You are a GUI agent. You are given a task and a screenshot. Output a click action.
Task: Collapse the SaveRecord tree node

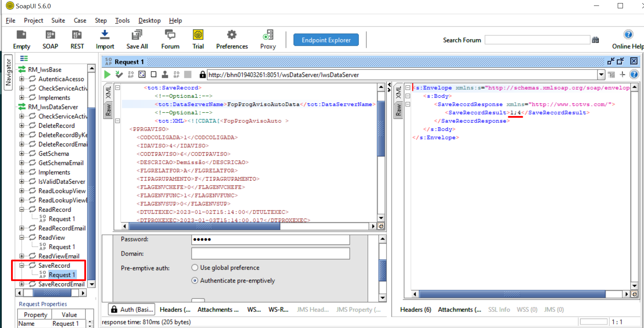coord(22,265)
